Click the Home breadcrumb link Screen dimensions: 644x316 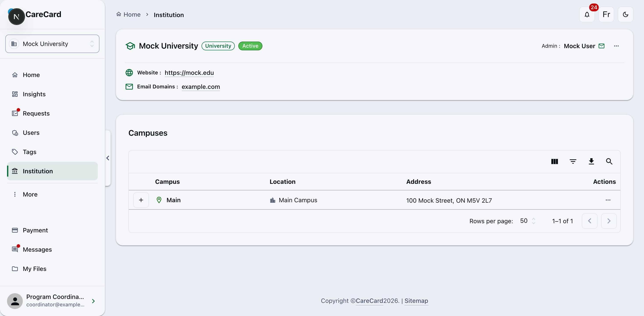[129, 14]
